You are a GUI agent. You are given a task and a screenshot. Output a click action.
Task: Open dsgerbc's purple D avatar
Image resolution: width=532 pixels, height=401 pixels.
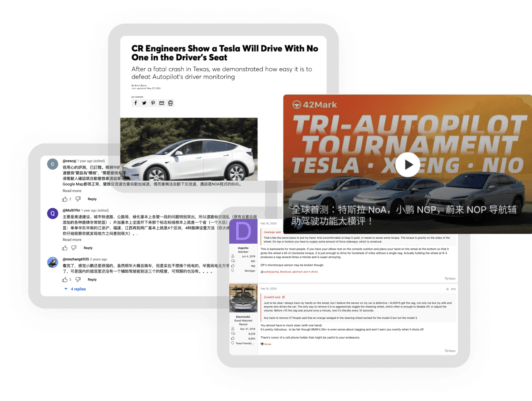click(x=243, y=231)
